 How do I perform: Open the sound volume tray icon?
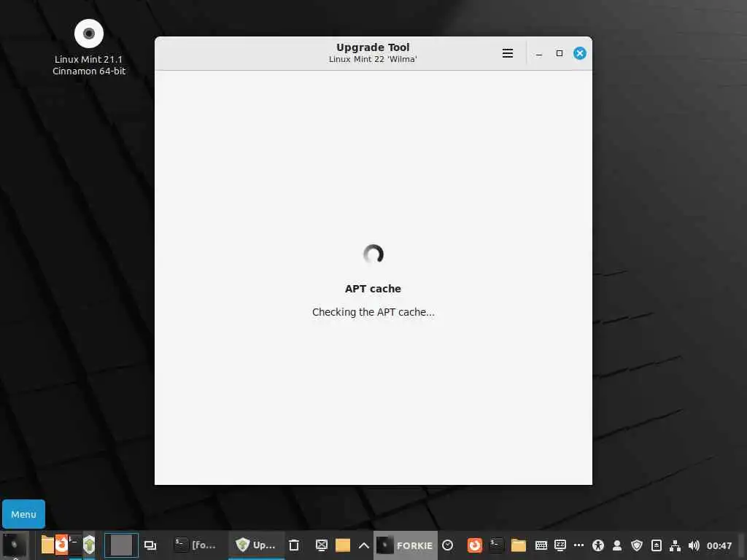[x=694, y=545]
